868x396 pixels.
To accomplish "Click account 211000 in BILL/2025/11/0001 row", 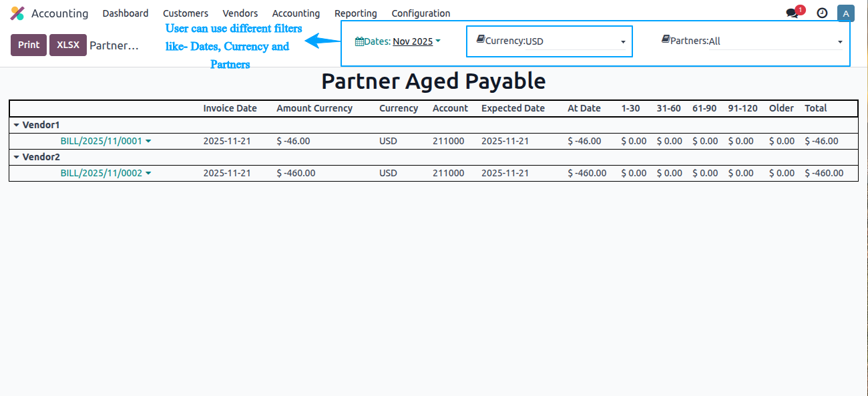I will point(448,141).
